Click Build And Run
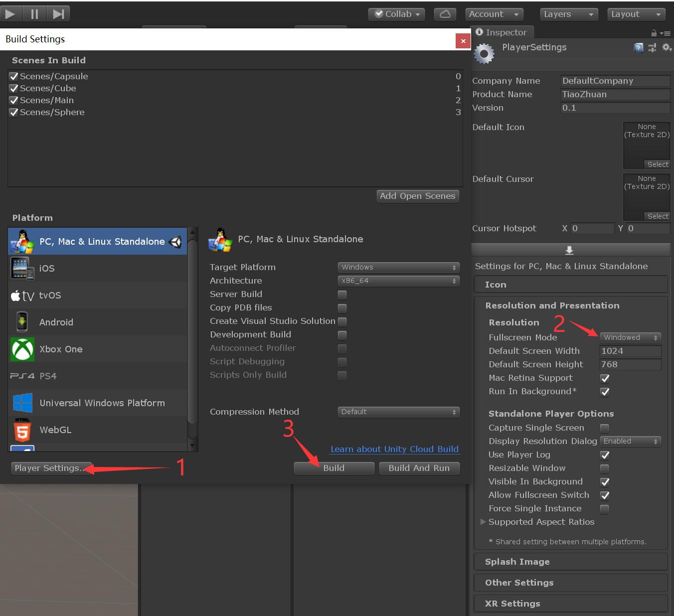 pos(419,468)
